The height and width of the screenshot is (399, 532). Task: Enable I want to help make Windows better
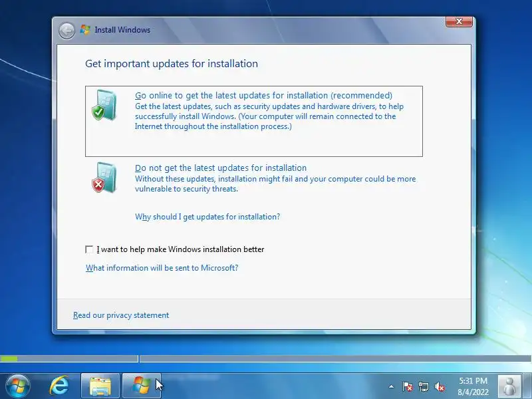pyautogui.click(x=89, y=250)
